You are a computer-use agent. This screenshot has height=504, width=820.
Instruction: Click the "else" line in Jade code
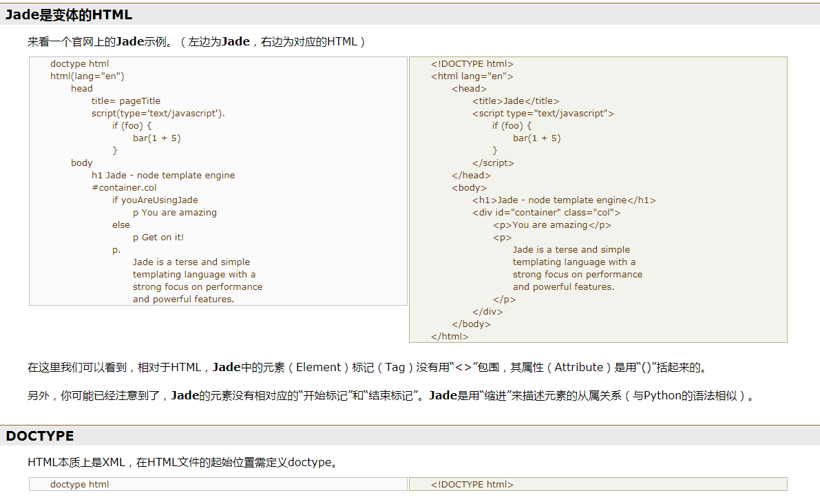click(x=120, y=225)
